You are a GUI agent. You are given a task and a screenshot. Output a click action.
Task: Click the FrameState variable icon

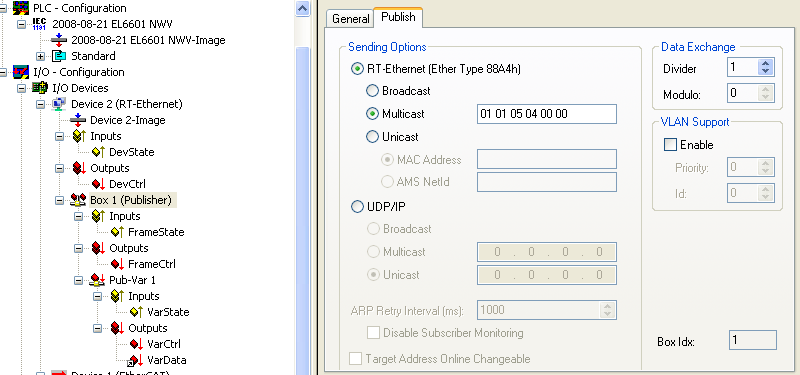(116, 232)
